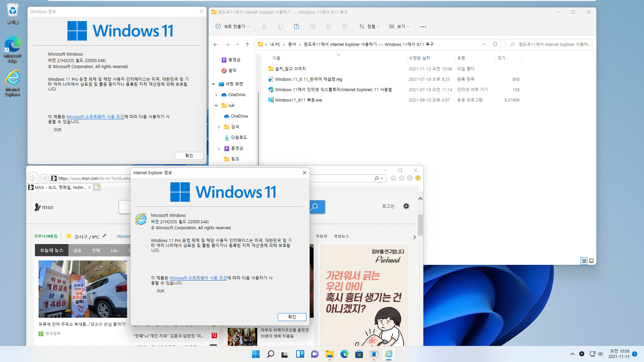The width and height of the screenshot is (644, 362).
Task: Open Internet Explorer Tools gear icon
Action: coord(410,178)
